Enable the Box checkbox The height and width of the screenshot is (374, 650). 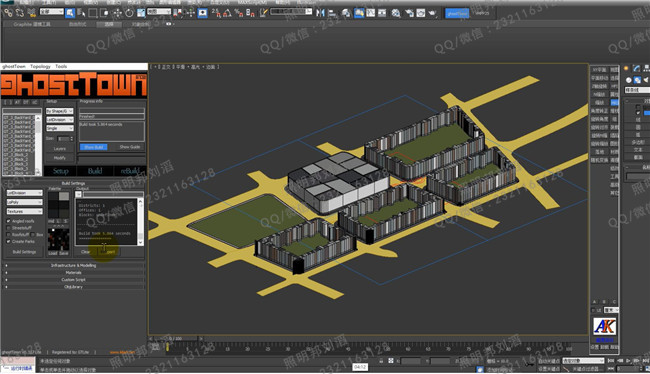(33, 234)
